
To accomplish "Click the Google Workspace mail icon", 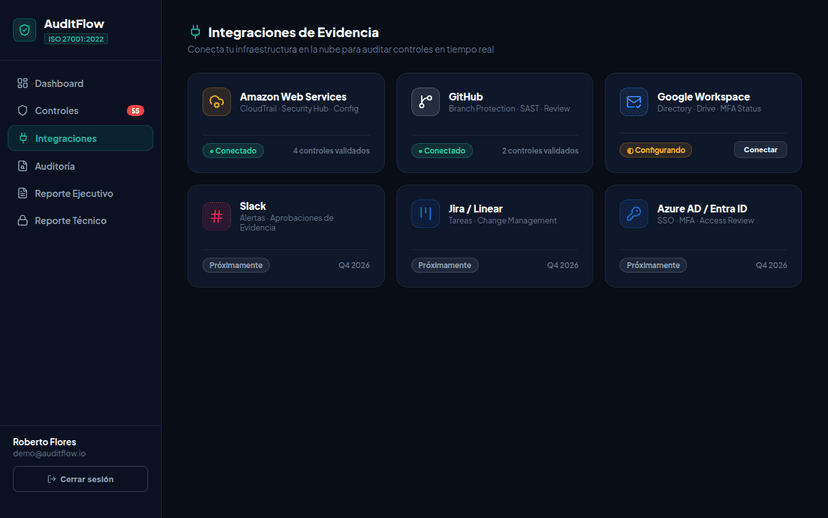I will click(x=634, y=101).
